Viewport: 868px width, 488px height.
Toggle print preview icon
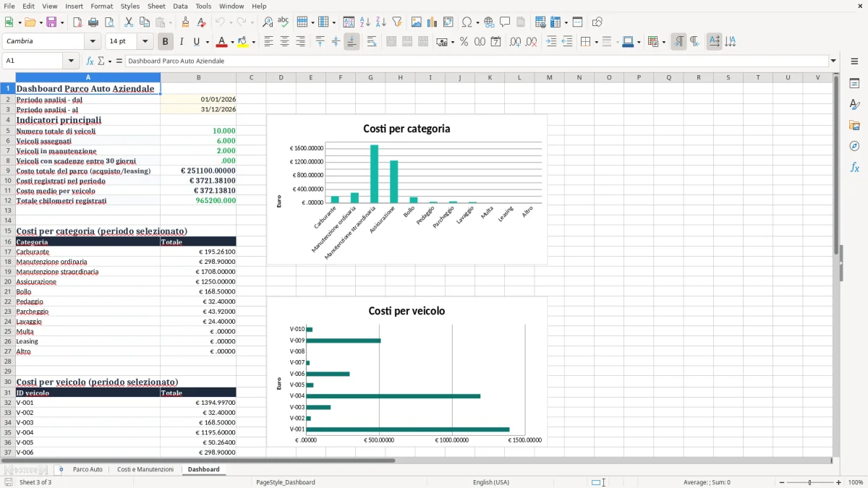click(109, 22)
